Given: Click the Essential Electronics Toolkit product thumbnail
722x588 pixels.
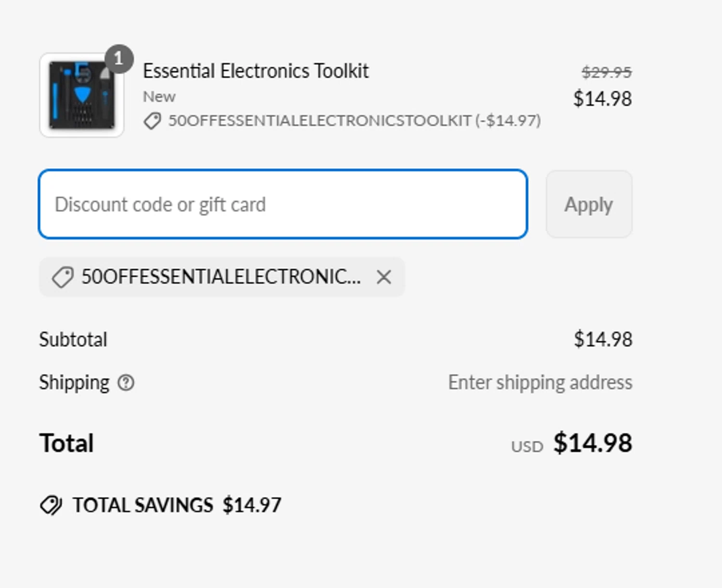Looking at the screenshot, I should point(81,95).
